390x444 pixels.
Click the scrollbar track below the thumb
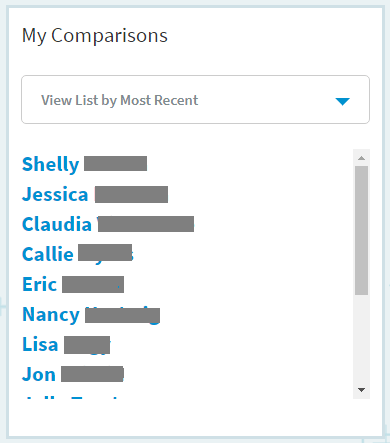pyautogui.click(x=361, y=338)
